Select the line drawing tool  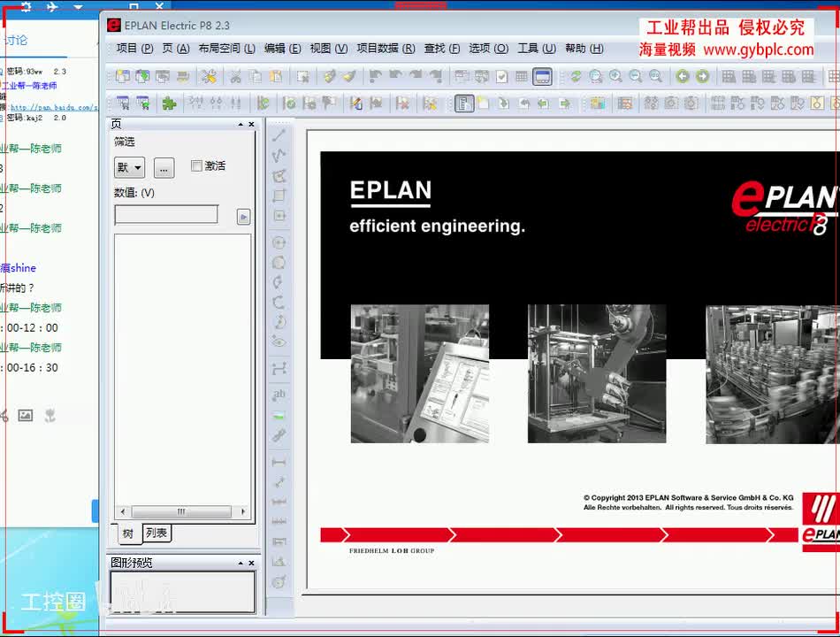279,135
